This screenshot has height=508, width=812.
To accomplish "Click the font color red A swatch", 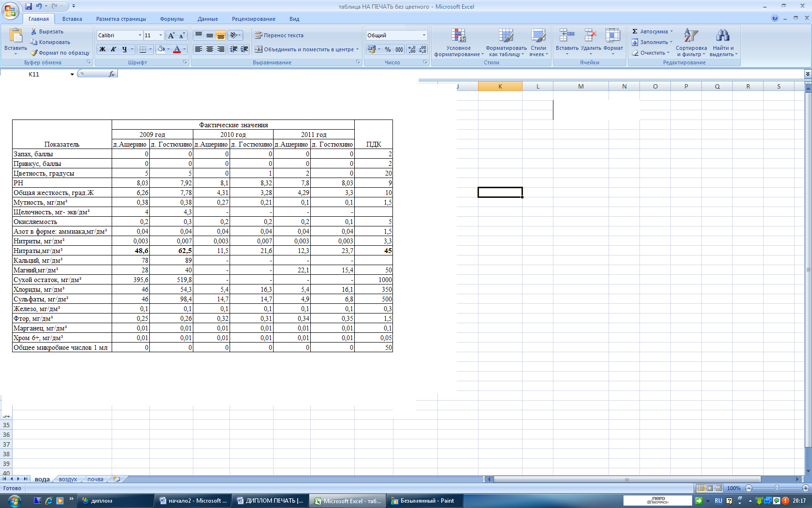I will (x=177, y=49).
